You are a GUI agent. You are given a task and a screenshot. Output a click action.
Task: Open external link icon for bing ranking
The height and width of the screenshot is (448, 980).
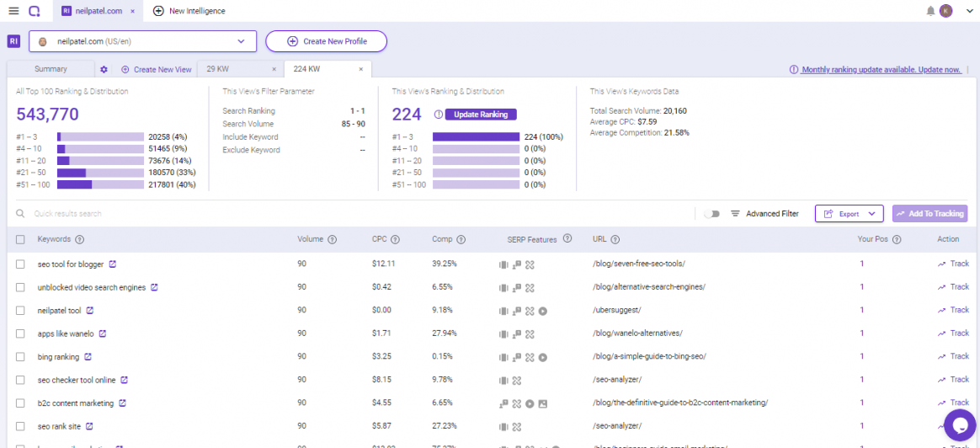click(88, 357)
